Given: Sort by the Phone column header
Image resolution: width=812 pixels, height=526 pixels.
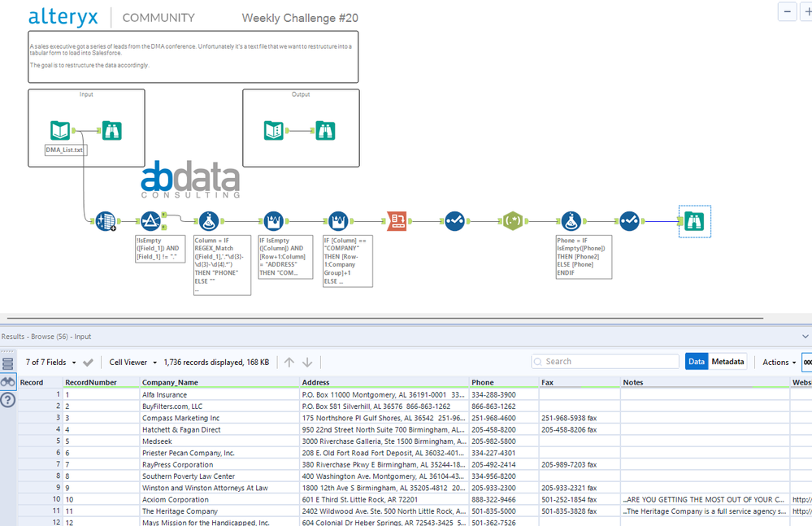Looking at the screenshot, I should pos(505,383).
